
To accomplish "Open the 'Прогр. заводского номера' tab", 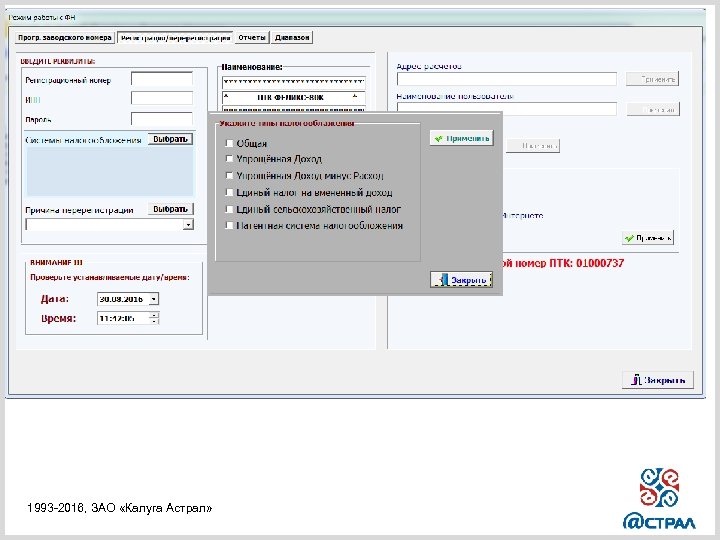I will [64, 38].
